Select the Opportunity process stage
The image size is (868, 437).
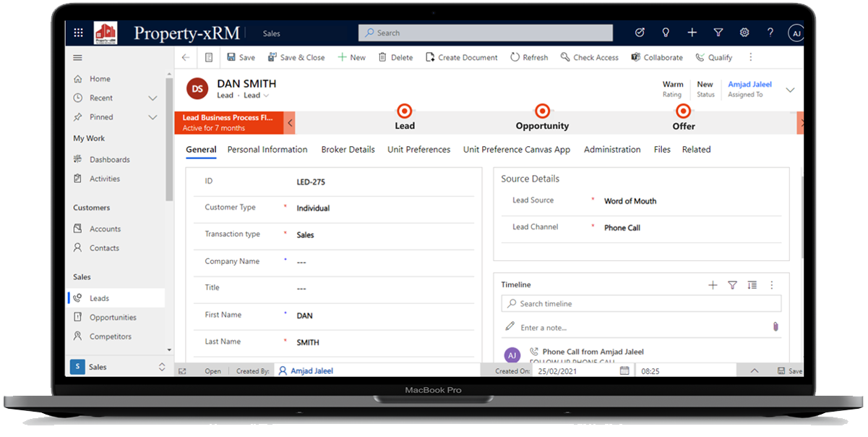(542, 119)
